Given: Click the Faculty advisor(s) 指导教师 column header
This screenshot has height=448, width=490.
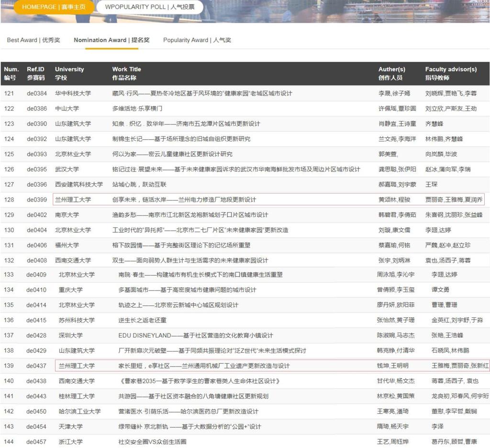Looking at the screenshot, I should [x=451, y=73].
